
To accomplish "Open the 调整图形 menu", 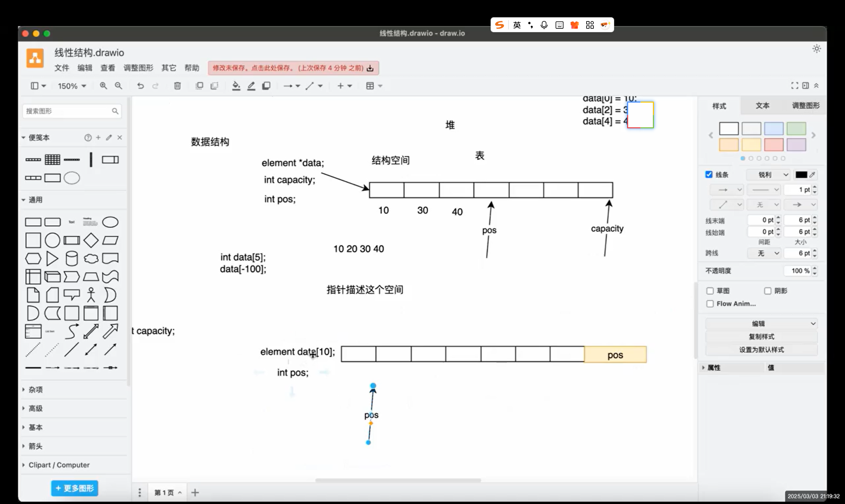I will point(138,68).
